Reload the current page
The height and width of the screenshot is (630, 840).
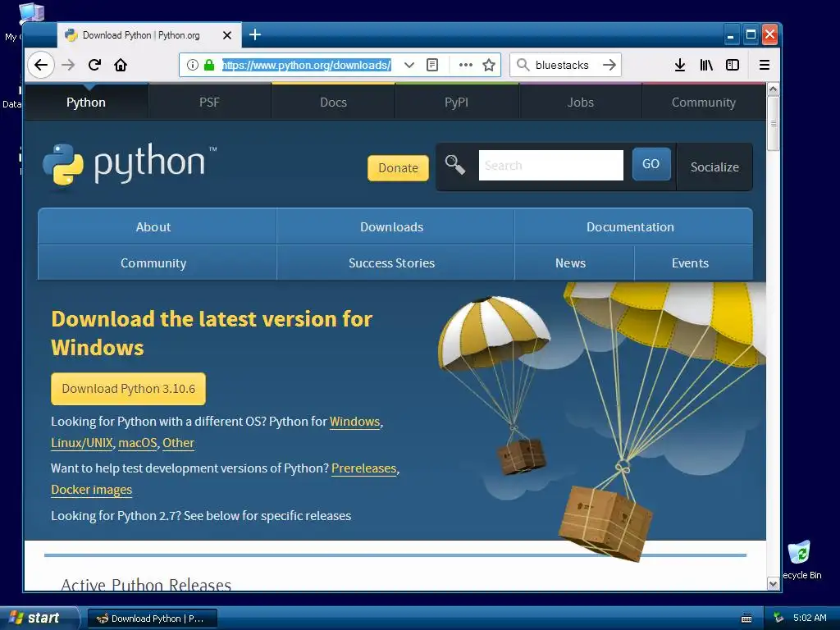[x=94, y=65]
